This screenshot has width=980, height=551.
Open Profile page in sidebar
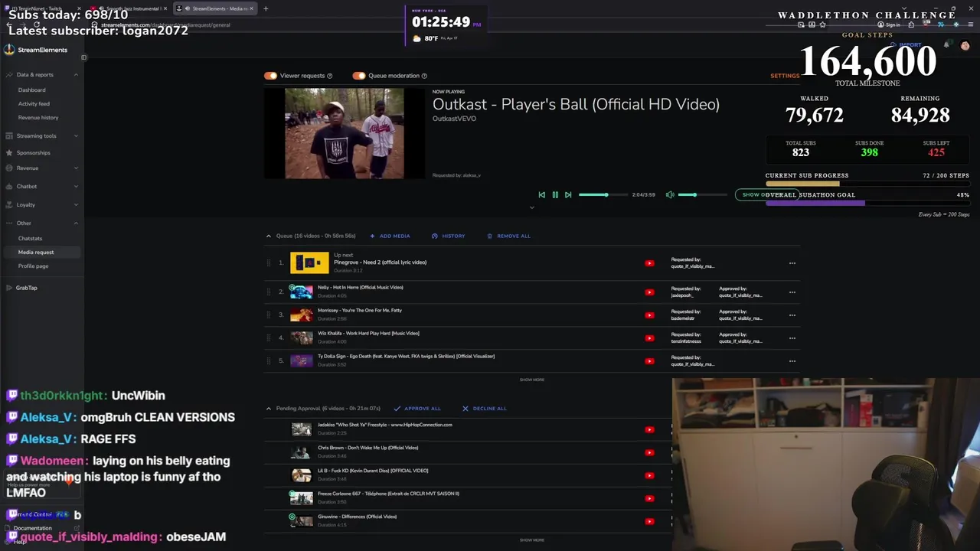point(33,266)
